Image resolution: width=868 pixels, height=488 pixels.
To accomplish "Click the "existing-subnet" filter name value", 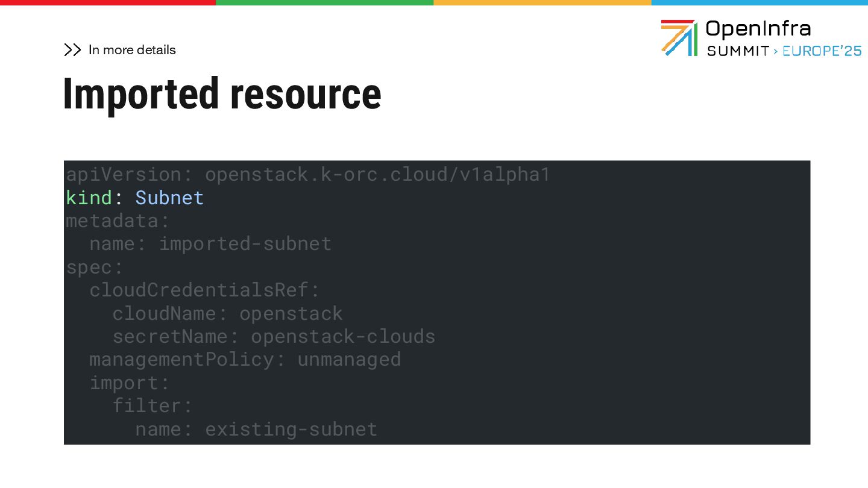I will coord(291,429).
